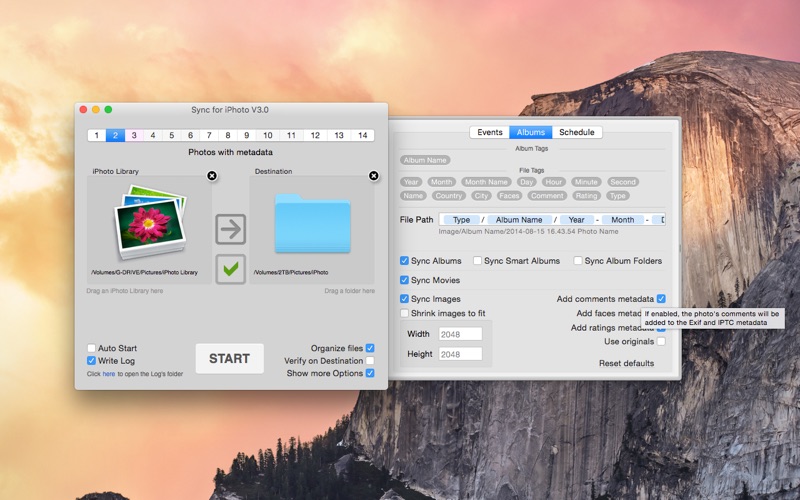Select preset number 13
Screen dimensions: 800x500
point(339,135)
